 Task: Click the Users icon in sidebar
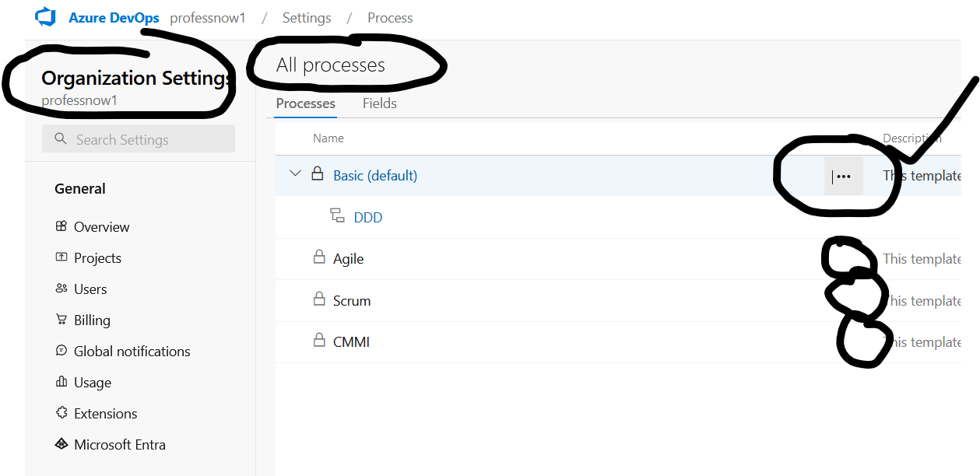pos(61,289)
